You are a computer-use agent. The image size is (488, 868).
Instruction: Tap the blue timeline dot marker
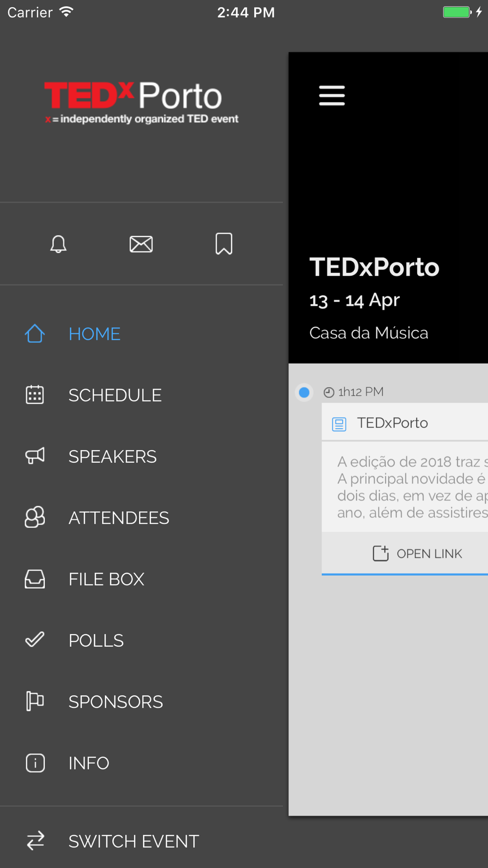[304, 392]
